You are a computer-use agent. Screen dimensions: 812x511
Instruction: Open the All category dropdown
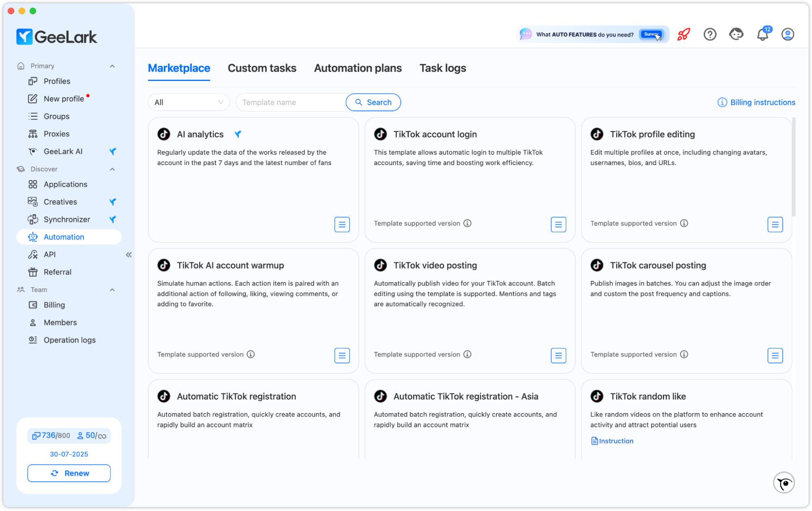click(x=189, y=102)
